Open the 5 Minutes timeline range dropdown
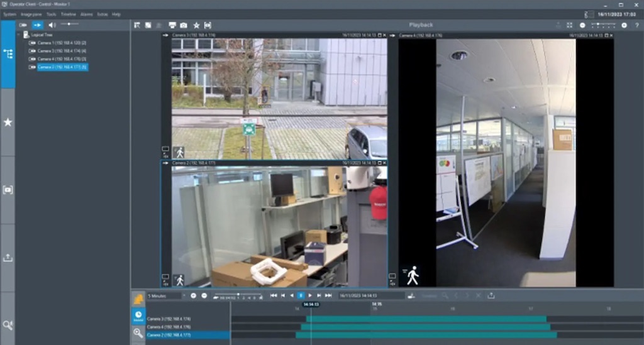Image resolution: width=644 pixels, height=345 pixels. (x=166, y=295)
